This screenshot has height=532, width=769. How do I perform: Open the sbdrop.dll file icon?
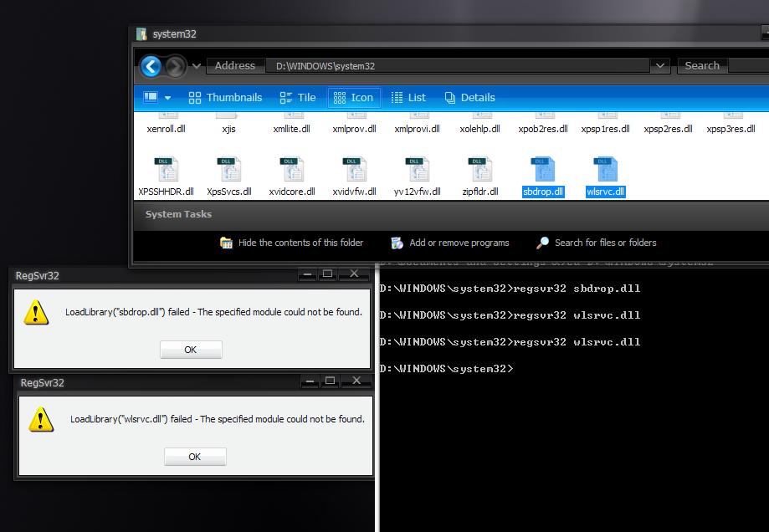543,171
